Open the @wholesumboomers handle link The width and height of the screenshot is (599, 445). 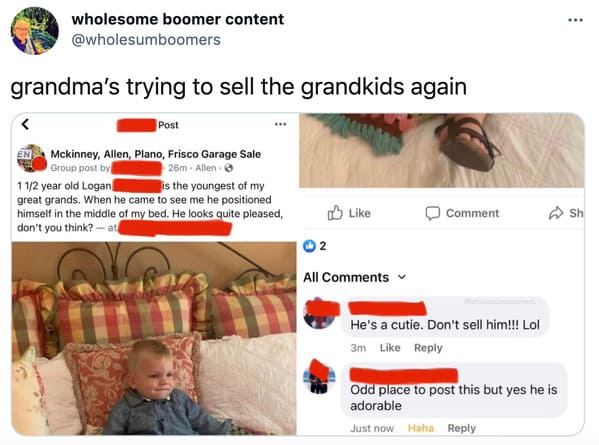146,40
